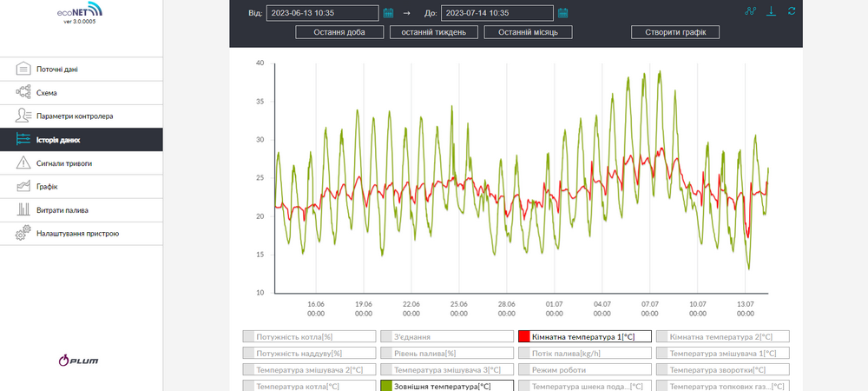This screenshot has width=868, height=391.
Task: Click red swatch of Кімнатна температура 1
Action: pos(524,336)
